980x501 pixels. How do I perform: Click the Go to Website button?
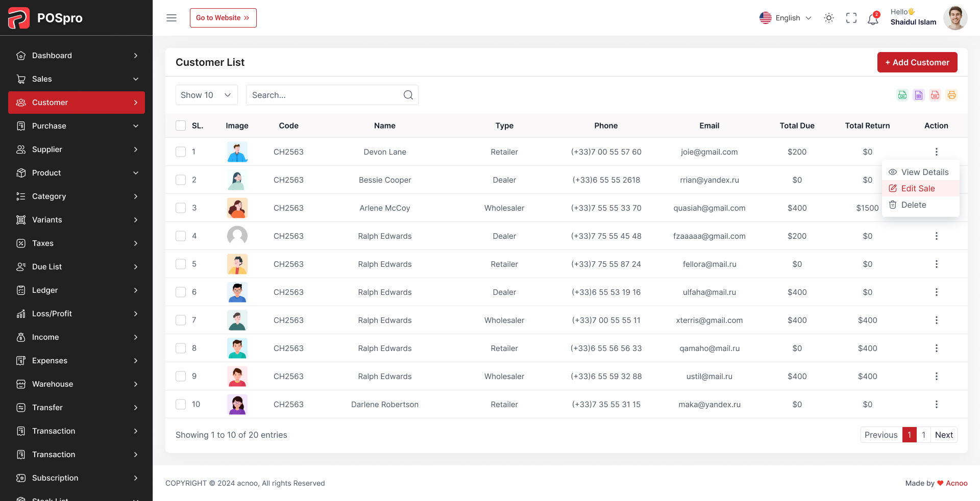pyautogui.click(x=223, y=18)
